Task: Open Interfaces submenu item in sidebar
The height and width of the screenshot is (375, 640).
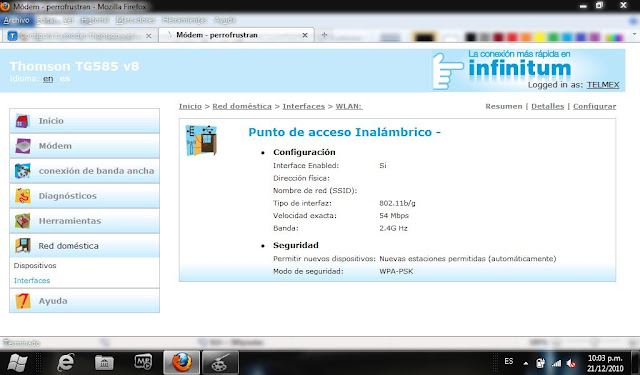Action: pos(32,281)
